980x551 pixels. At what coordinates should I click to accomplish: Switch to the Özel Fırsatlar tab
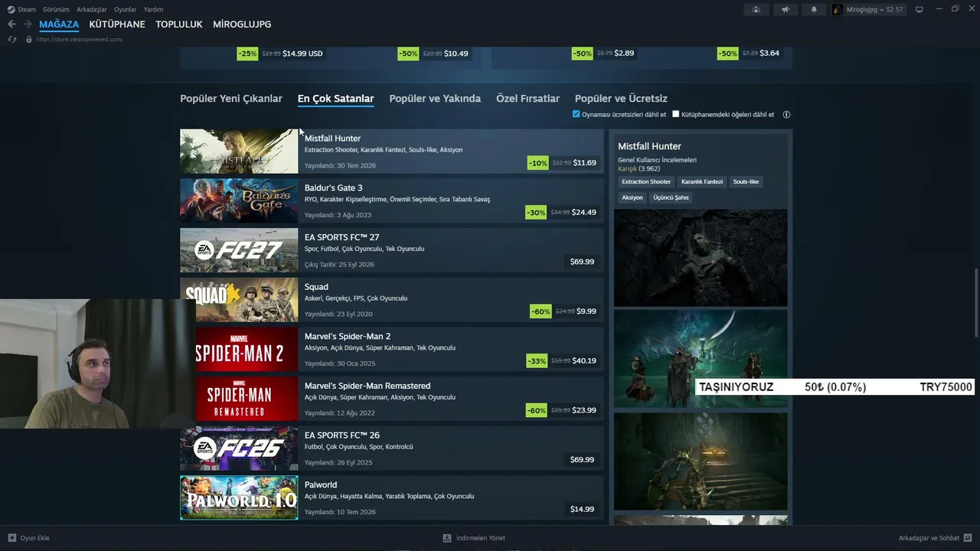pos(528,99)
